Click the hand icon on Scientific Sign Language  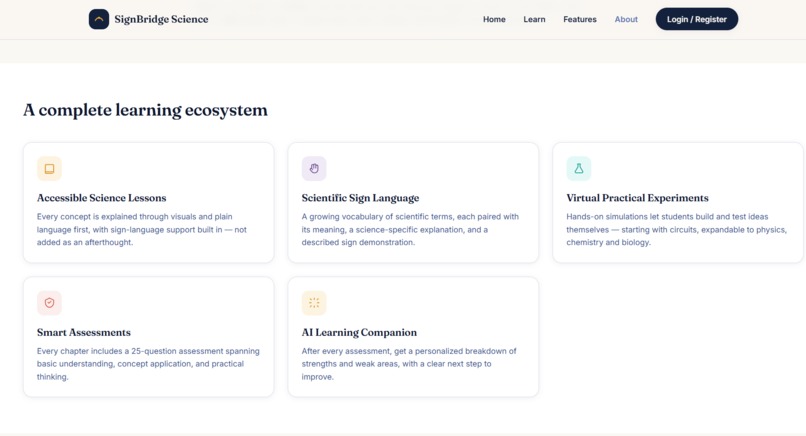(314, 169)
